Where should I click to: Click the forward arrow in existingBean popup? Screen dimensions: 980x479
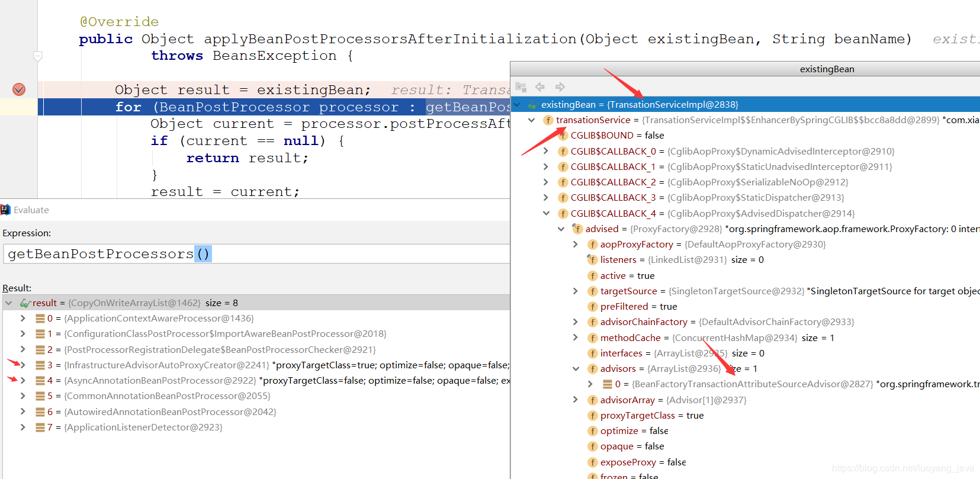click(x=560, y=87)
